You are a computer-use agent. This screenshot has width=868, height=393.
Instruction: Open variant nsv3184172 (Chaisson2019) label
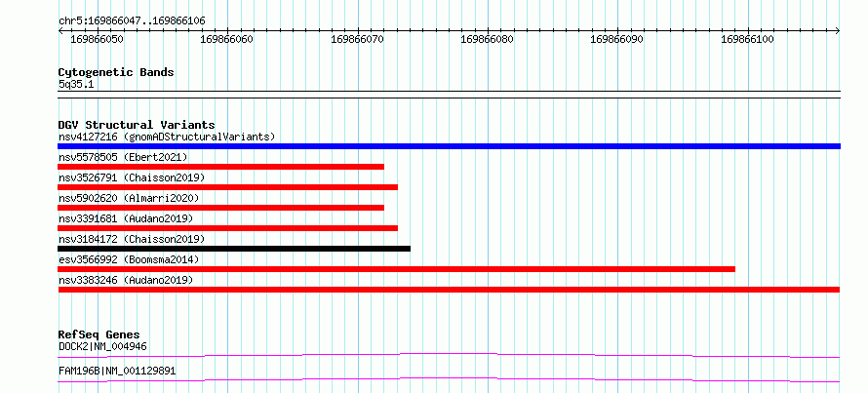[132, 239]
